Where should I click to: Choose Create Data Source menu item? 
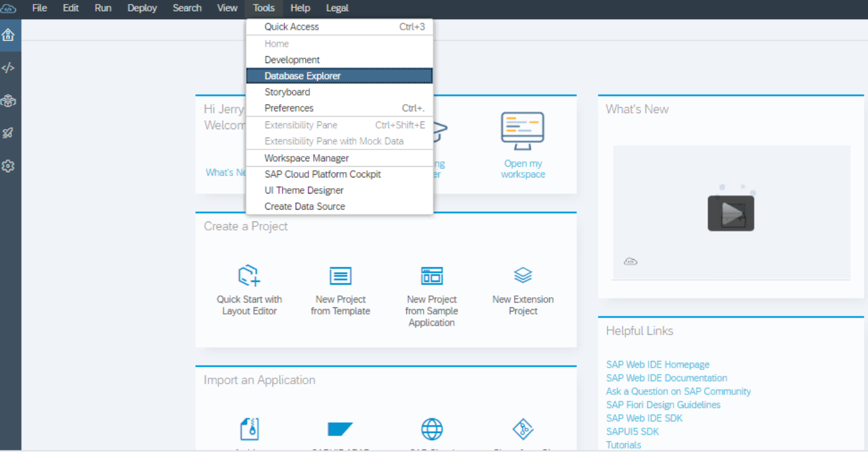coord(339,206)
